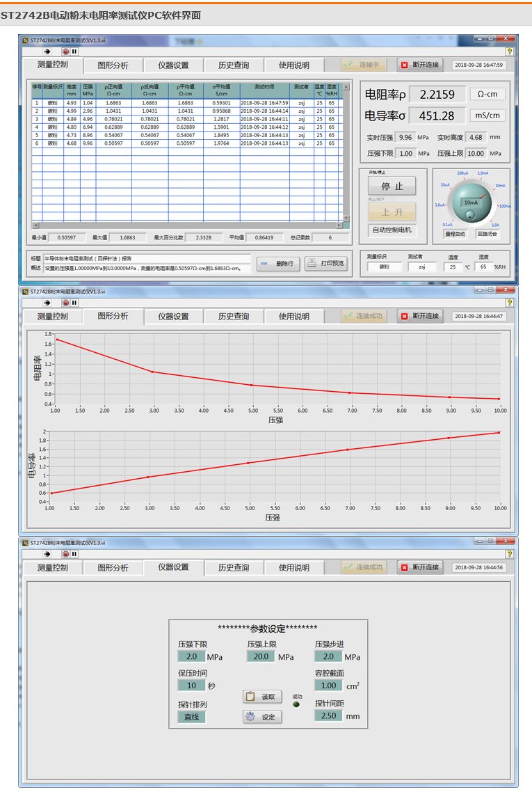The image size is (532, 792).
Task: Toggle the 回路闭合 loop closed switch
Action: pyautogui.click(x=487, y=235)
